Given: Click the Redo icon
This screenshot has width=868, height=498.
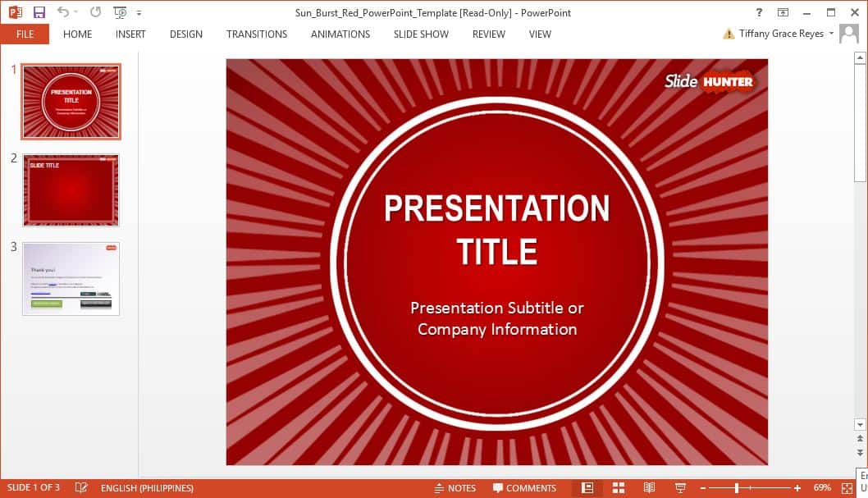Looking at the screenshot, I should point(94,12).
